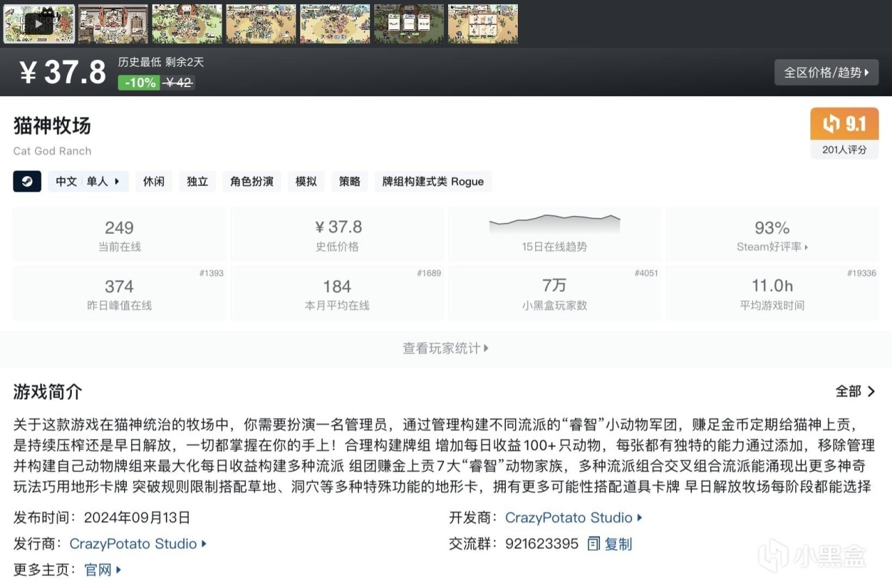
Task: Open the 201人评分 rating count
Action: click(844, 150)
